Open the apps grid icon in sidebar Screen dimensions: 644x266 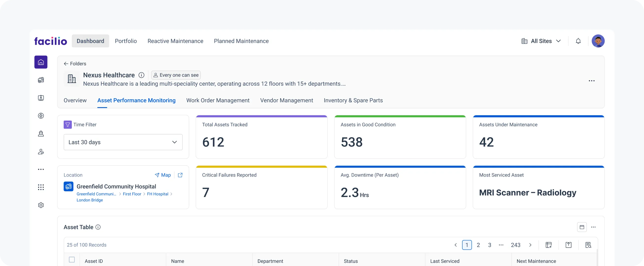tap(41, 187)
